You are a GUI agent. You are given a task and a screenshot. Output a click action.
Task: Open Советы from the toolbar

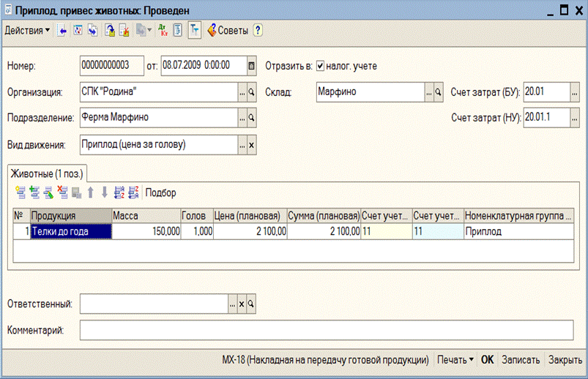228,31
